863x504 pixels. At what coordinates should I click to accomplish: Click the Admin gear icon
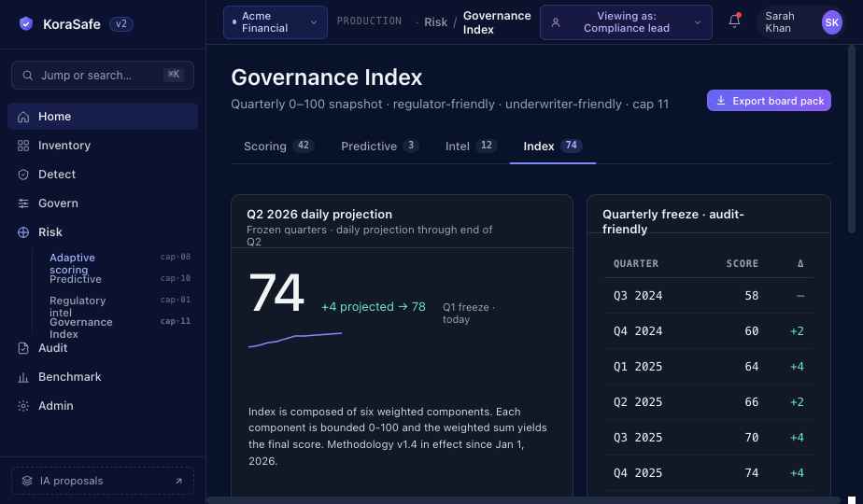(x=23, y=406)
